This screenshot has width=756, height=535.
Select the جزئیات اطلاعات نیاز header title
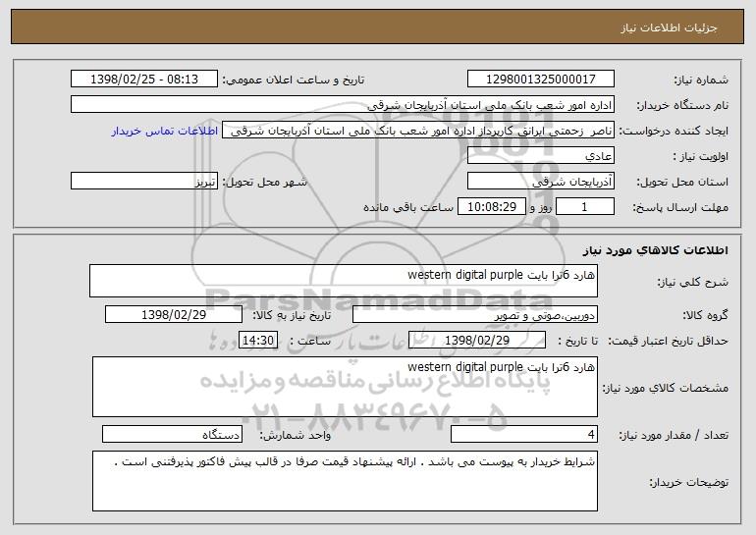(x=669, y=27)
